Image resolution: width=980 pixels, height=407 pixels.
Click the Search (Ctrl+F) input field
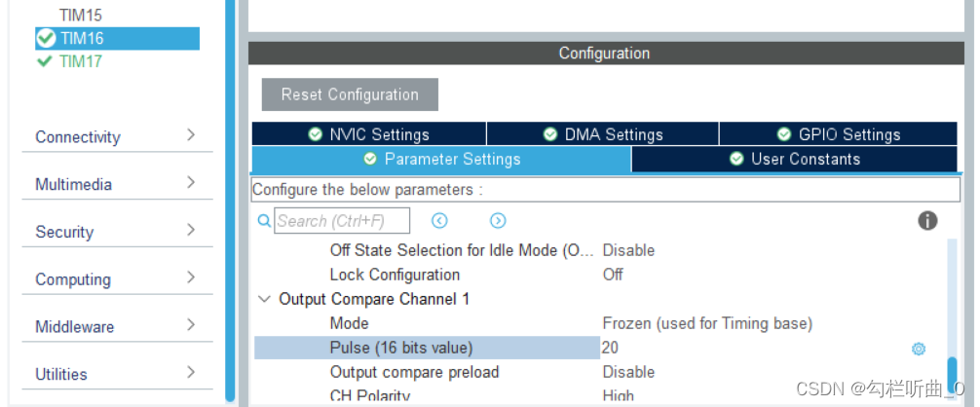(x=342, y=221)
